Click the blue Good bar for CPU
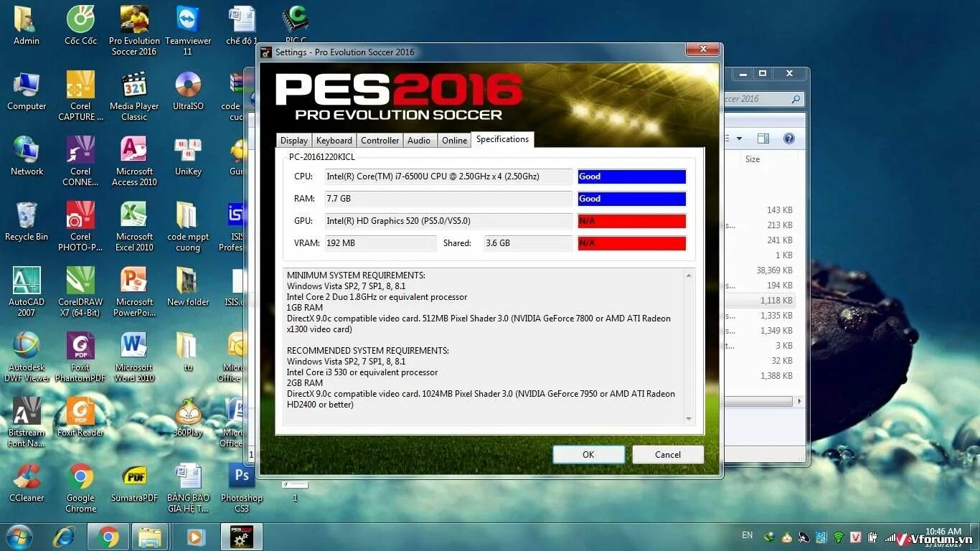This screenshot has width=980, height=551. [x=632, y=176]
